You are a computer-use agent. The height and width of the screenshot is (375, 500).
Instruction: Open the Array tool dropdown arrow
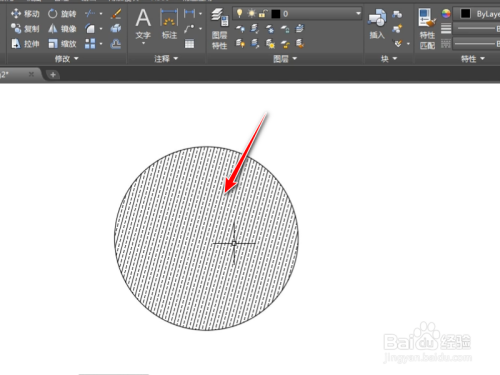coord(101,44)
